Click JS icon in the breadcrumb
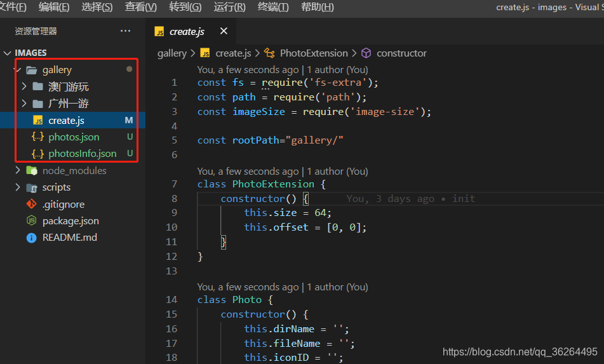This screenshot has width=604, height=364. (x=205, y=53)
